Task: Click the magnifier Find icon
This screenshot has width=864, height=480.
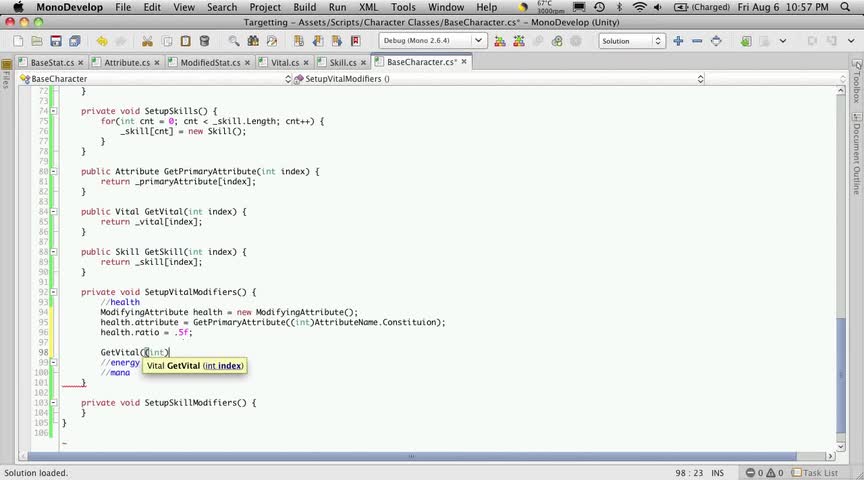Action: click(x=234, y=41)
